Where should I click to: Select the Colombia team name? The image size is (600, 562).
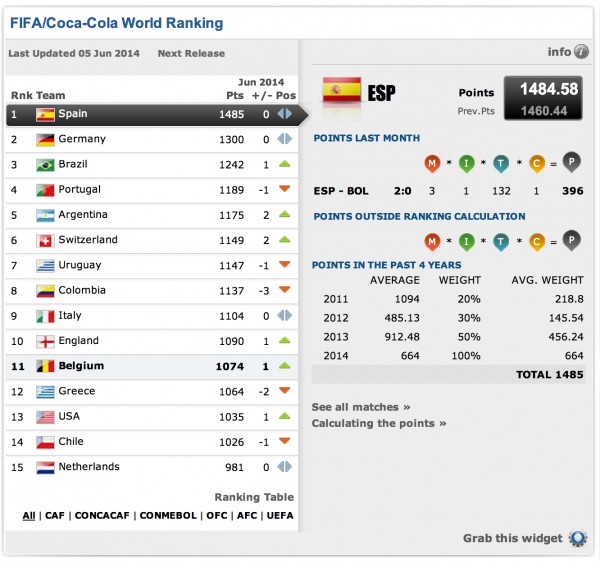click(x=82, y=290)
